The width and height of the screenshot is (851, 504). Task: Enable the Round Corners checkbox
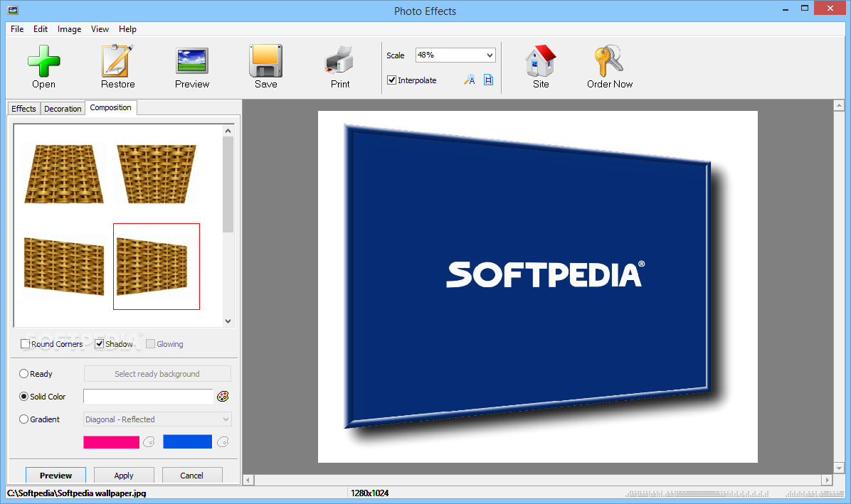(x=25, y=343)
